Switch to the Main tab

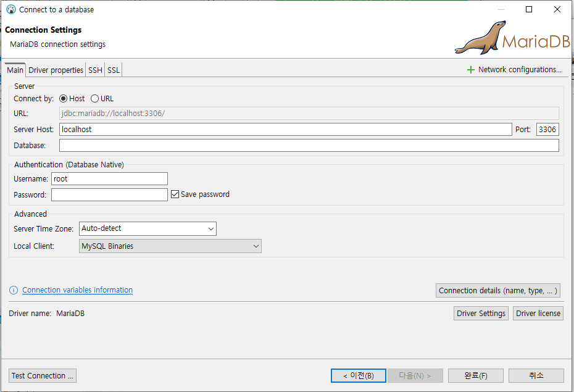pyautogui.click(x=15, y=70)
